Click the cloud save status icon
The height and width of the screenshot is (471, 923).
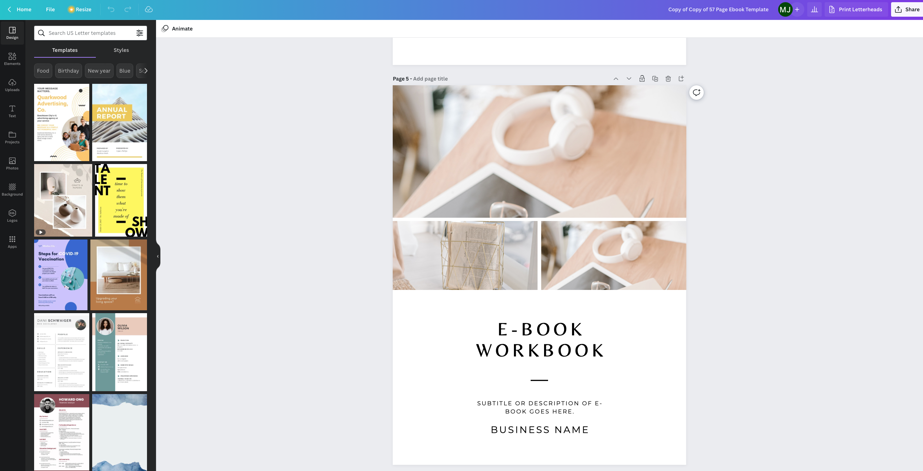149,9
